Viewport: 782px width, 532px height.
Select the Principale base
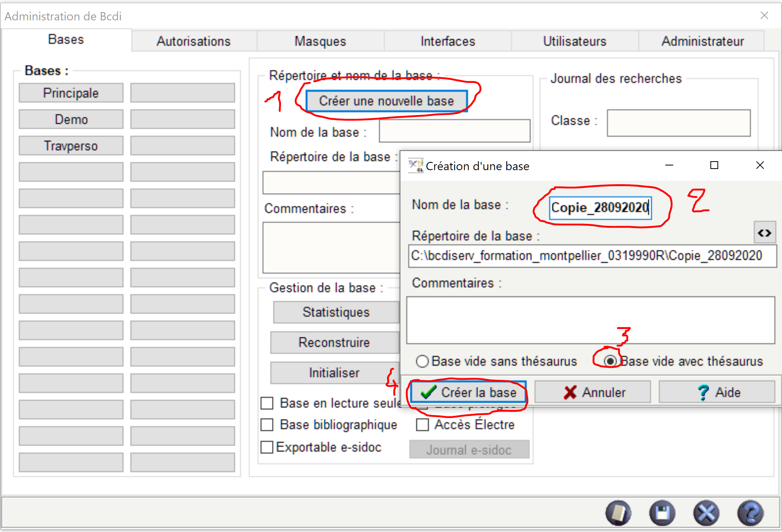71,93
